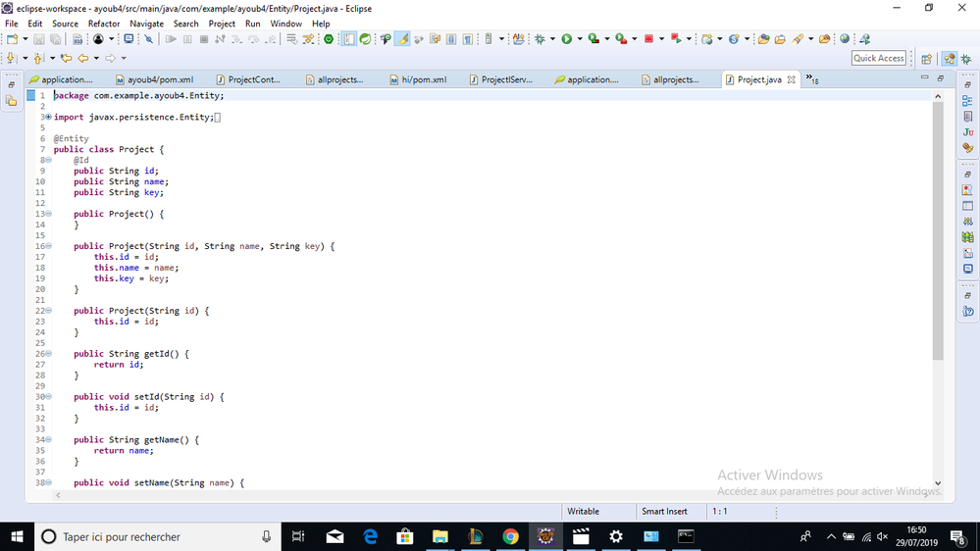The image size is (980, 551).
Task: Open the New wizard dropdown arrow
Action: pyautogui.click(x=25, y=39)
